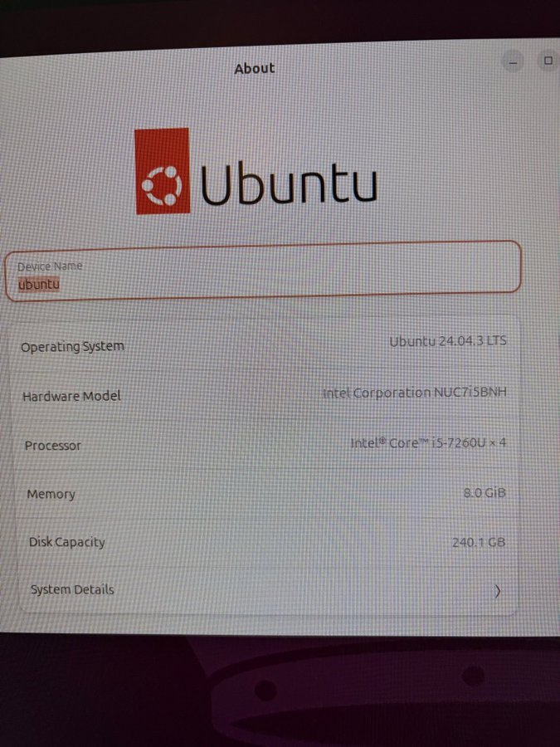The image size is (560, 747).
Task: Click the 240.1 GB disk value
Action: tap(479, 542)
